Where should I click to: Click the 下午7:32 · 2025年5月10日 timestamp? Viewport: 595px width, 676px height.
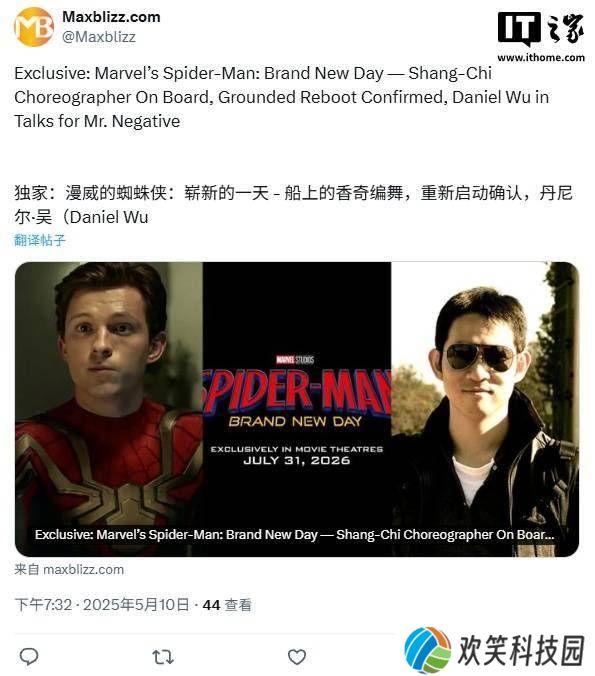click(102, 604)
